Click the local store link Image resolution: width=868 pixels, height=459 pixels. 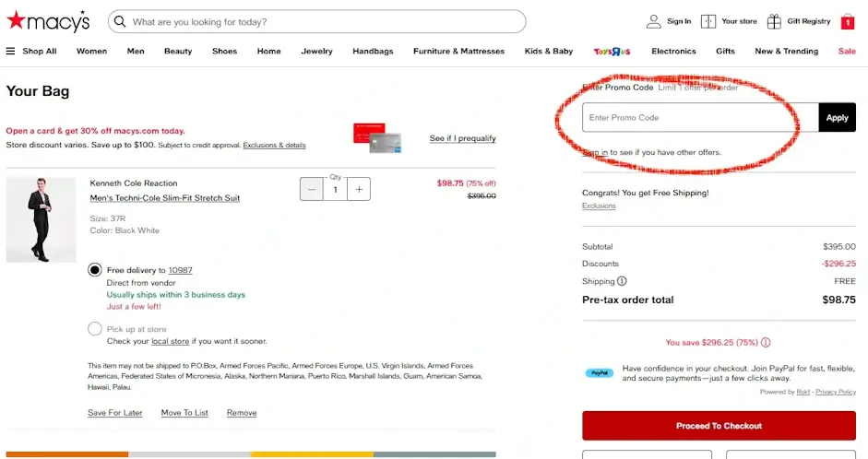(x=171, y=341)
